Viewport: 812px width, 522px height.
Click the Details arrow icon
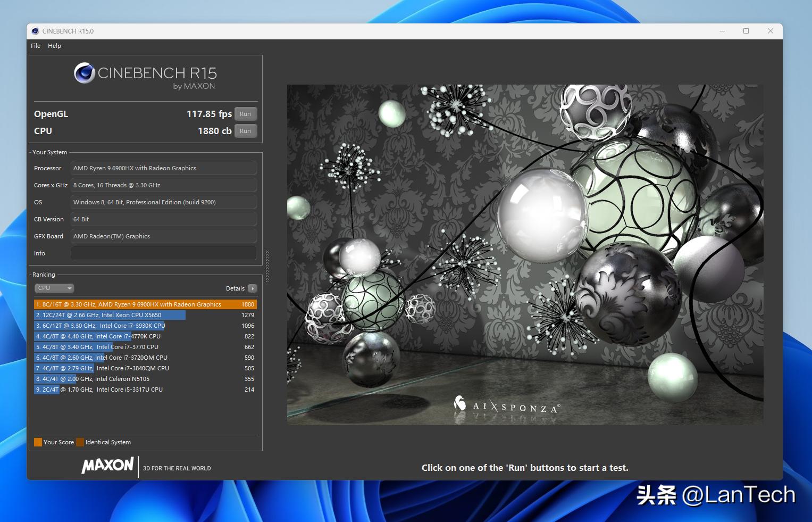(252, 288)
